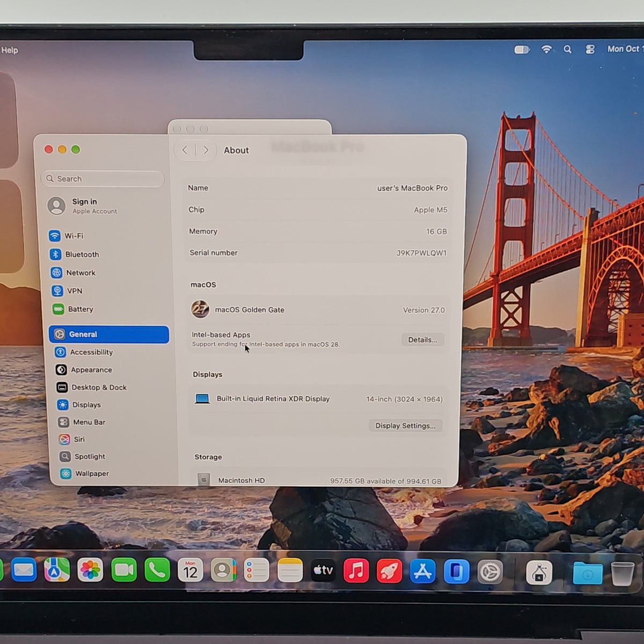Click the Display Settings button
This screenshot has height=644, width=644.
pos(405,426)
